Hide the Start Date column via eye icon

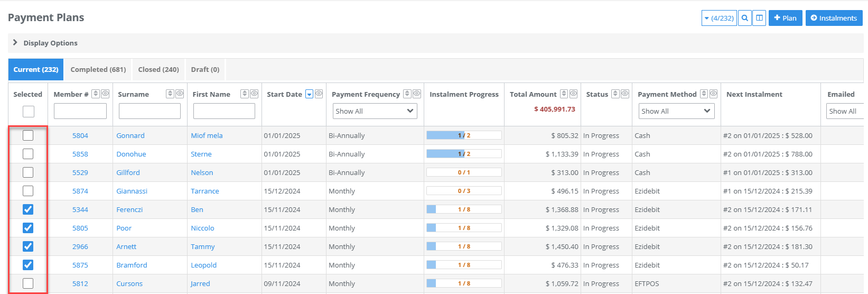pyautogui.click(x=319, y=94)
